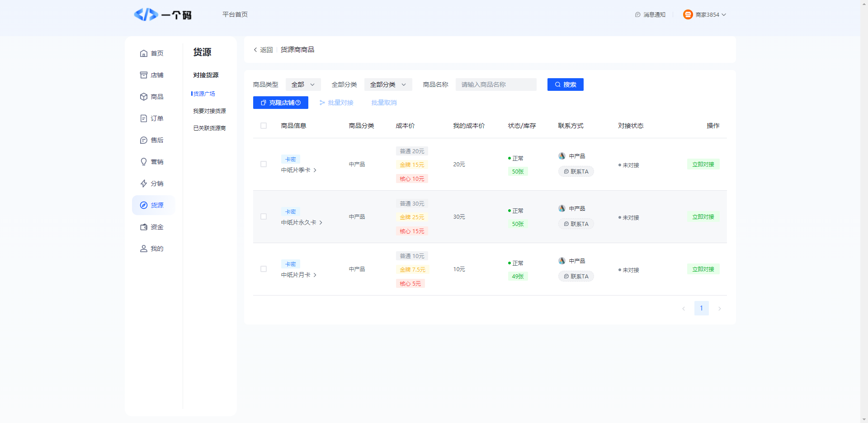Click the orange merchant avatar icon
This screenshot has height=423, width=868.
pyautogui.click(x=688, y=14)
